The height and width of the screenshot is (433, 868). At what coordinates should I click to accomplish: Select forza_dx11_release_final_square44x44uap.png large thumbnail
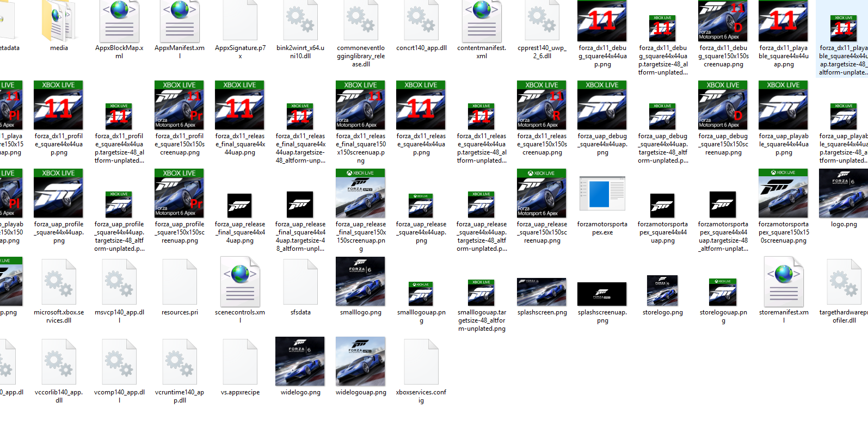point(240,106)
